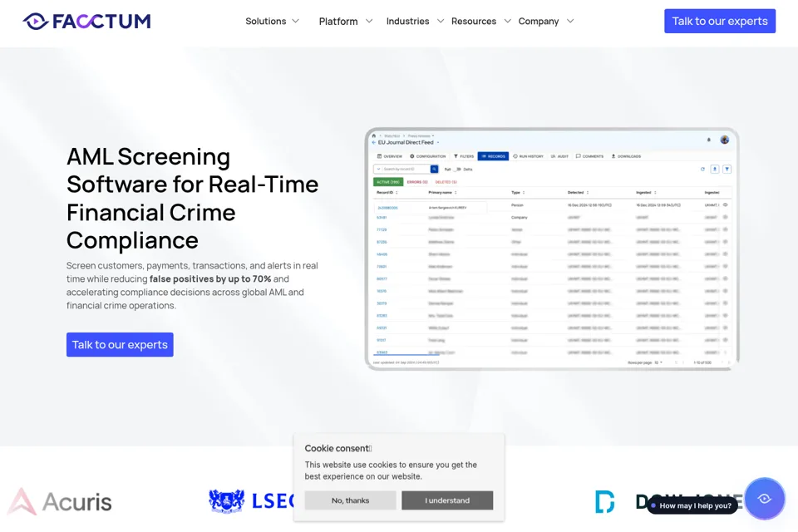Sort by Primary name column header
The image size is (798, 532).
coord(442,193)
